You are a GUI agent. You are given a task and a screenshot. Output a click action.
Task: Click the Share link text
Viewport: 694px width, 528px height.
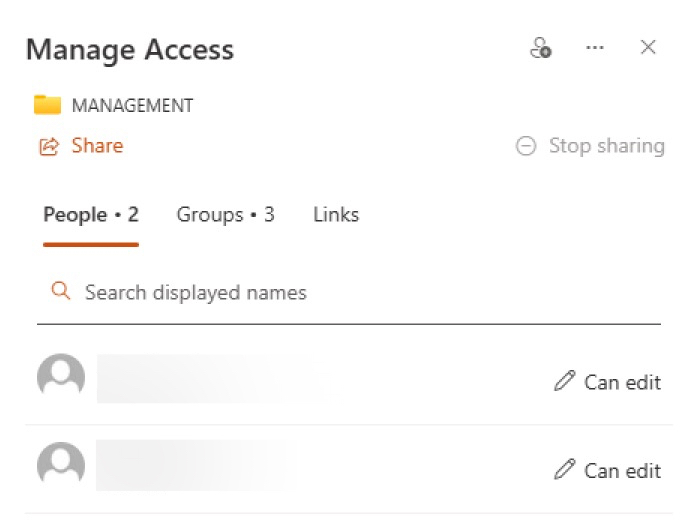pos(97,146)
